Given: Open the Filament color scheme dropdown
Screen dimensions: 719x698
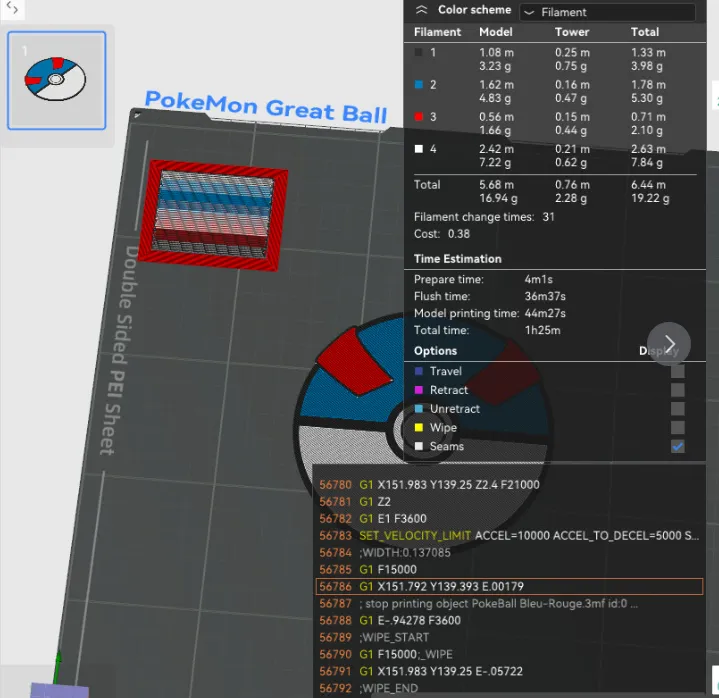Looking at the screenshot, I should (607, 12).
